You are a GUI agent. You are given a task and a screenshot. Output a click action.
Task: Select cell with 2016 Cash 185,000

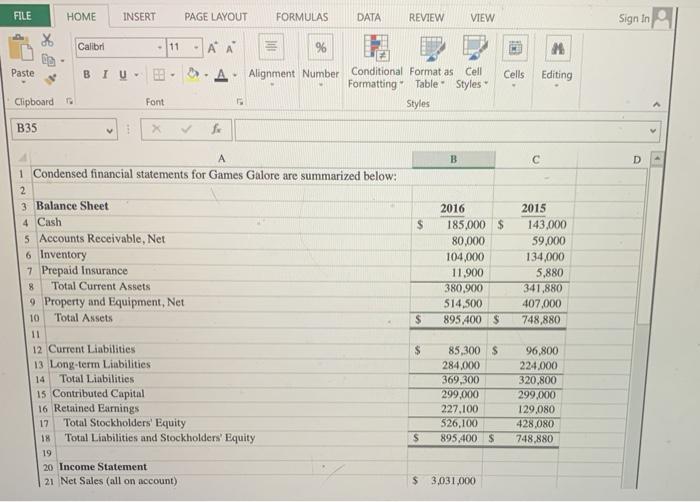pos(452,225)
